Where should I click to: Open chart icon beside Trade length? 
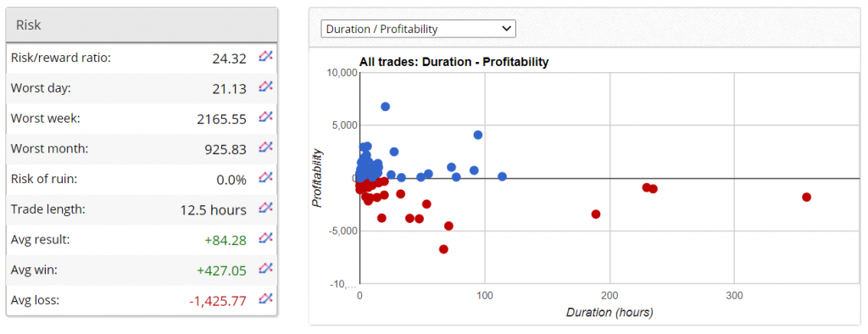[265, 208]
